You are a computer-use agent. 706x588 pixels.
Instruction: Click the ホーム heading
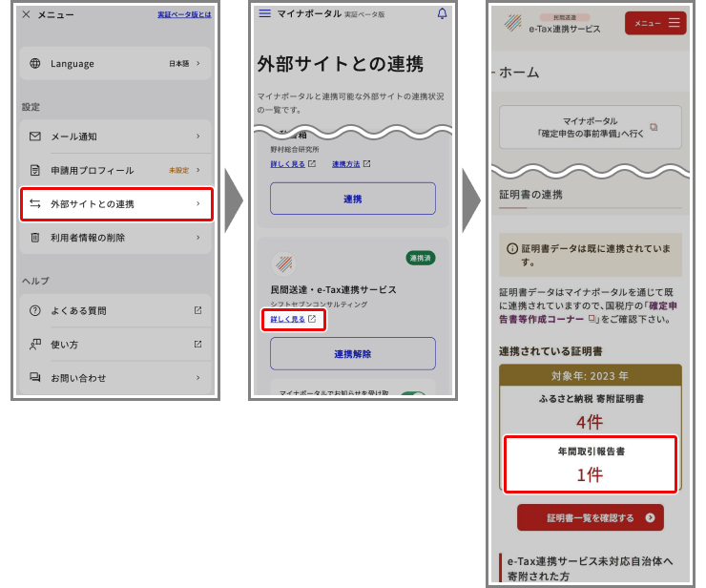tap(519, 73)
